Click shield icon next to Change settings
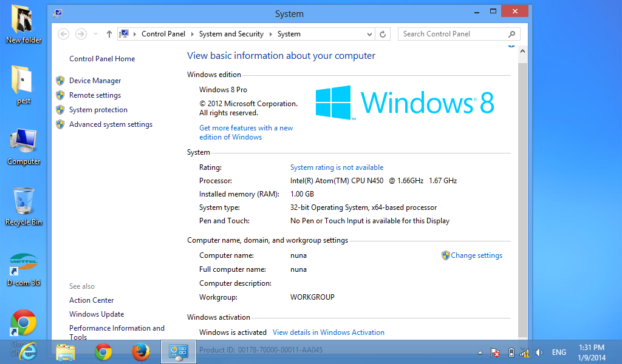 click(x=445, y=255)
